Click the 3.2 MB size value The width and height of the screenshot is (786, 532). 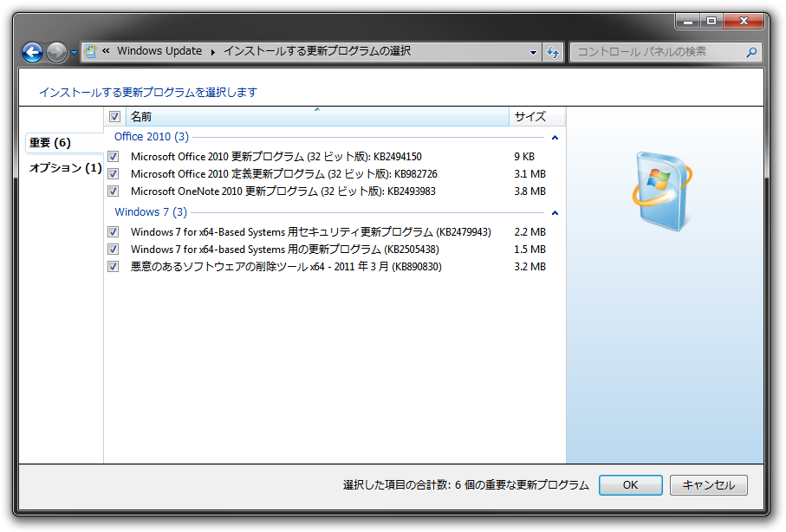click(x=529, y=266)
